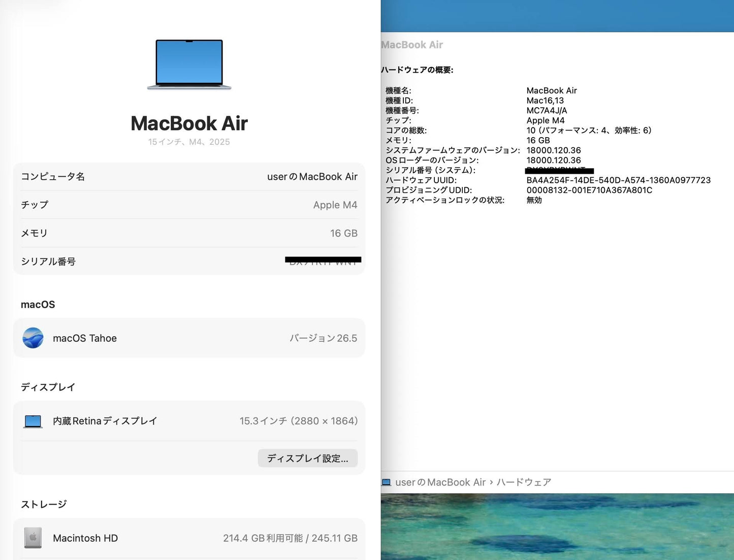Click the 16 GB value in left panel
The image size is (734, 560).
pyautogui.click(x=344, y=234)
